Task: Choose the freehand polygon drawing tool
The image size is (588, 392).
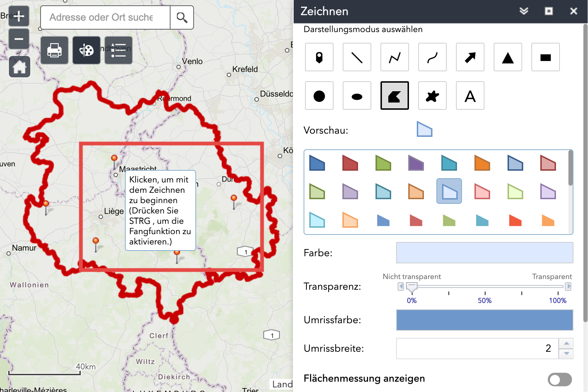Action: (x=432, y=96)
